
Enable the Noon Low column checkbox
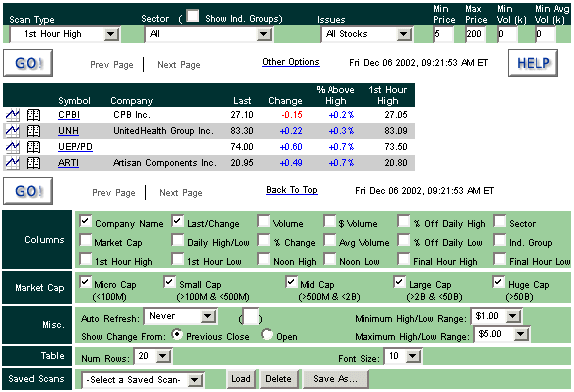[x=329, y=259]
